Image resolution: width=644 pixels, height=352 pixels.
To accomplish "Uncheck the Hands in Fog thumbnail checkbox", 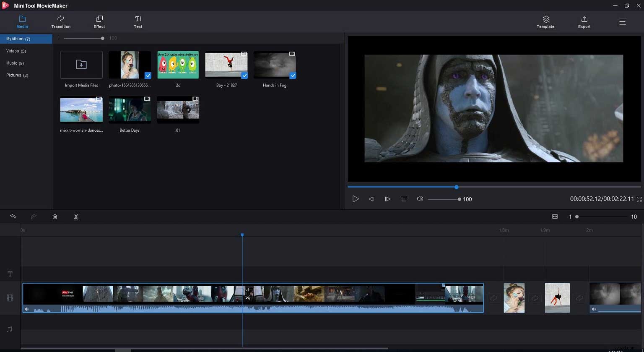I will click(293, 76).
